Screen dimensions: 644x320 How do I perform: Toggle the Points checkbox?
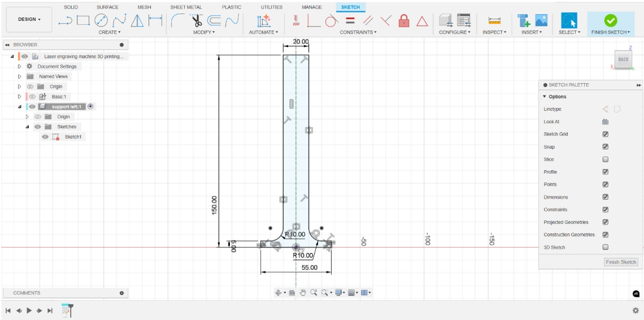pos(605,184)
